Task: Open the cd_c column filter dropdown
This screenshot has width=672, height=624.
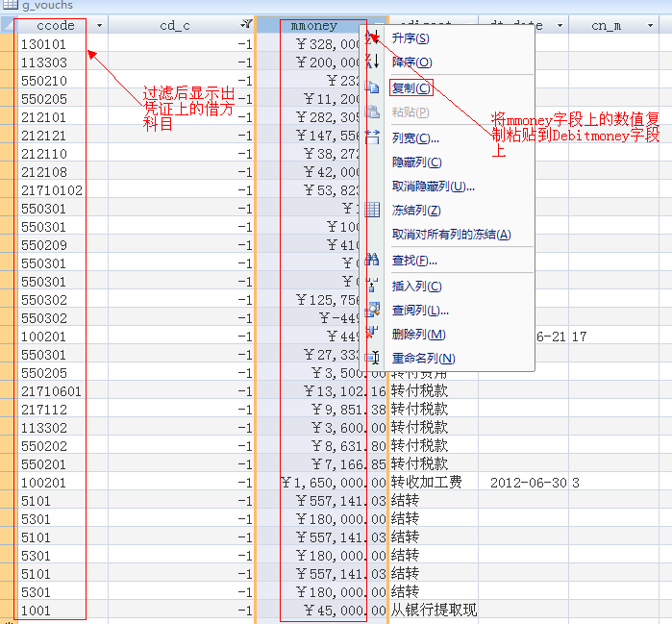Action: [x=246, y=25]
